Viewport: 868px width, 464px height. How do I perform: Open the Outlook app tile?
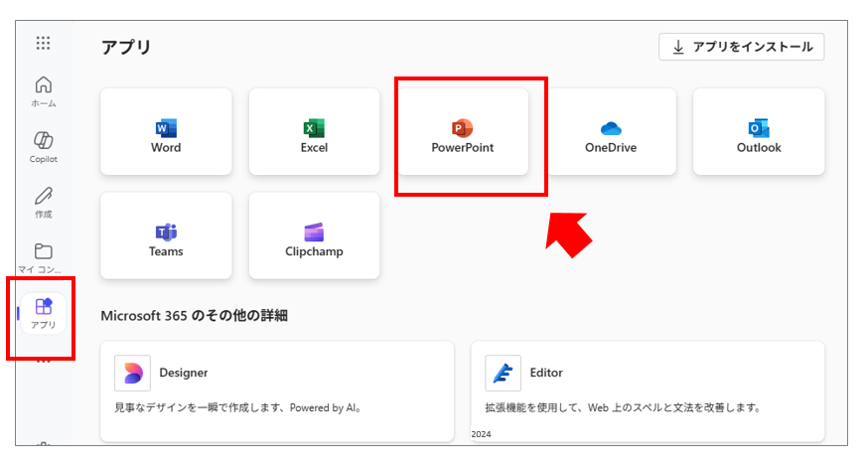(759, 132)
